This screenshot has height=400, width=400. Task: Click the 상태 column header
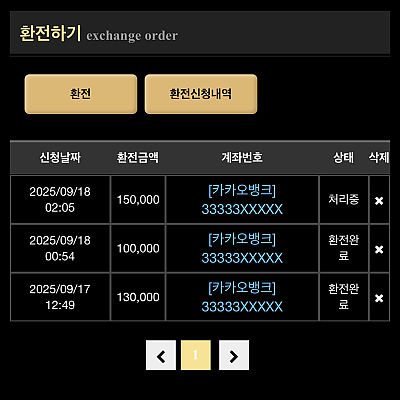(x=344, y=158)
